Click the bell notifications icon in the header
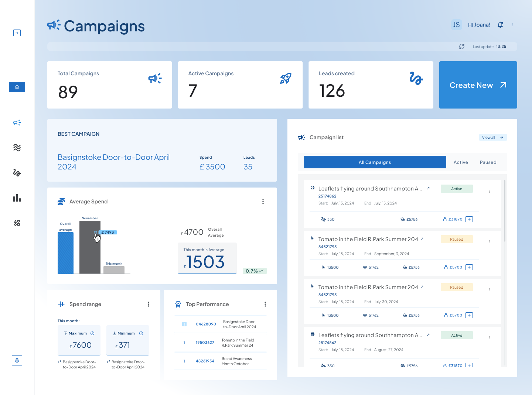 [x=500, y=24]
